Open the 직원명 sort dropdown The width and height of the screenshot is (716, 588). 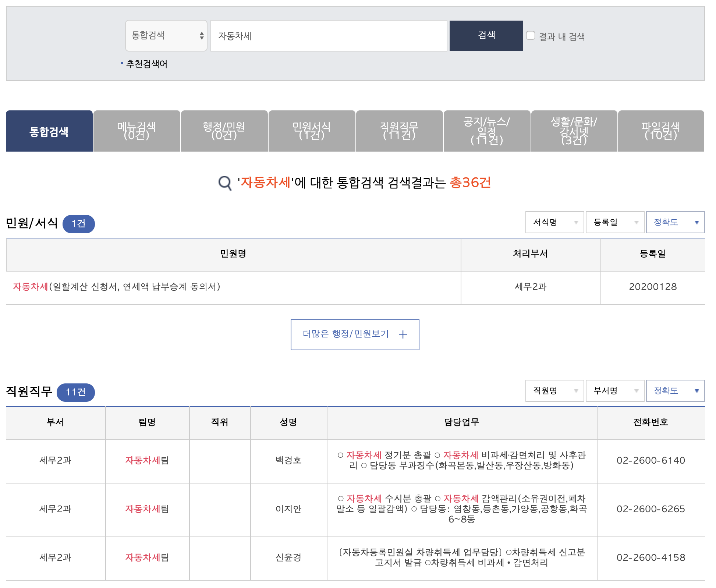point(554,391)
